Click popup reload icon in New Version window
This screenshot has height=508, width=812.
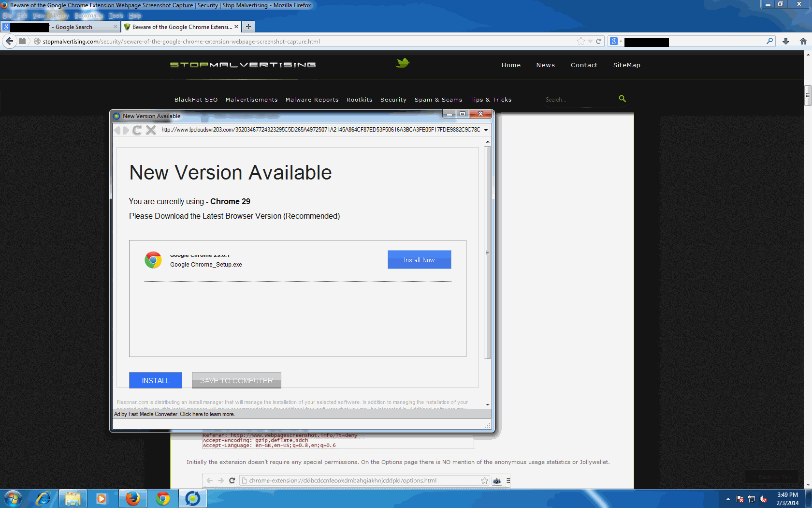(137, 130)
